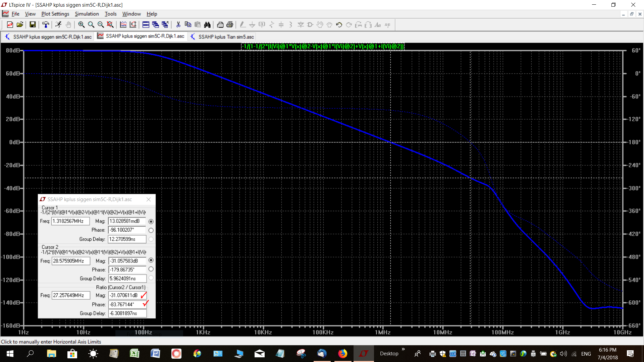Click the volume speaker tray icon
Viewport: 644px width, 362px height.
coord(563,354)
